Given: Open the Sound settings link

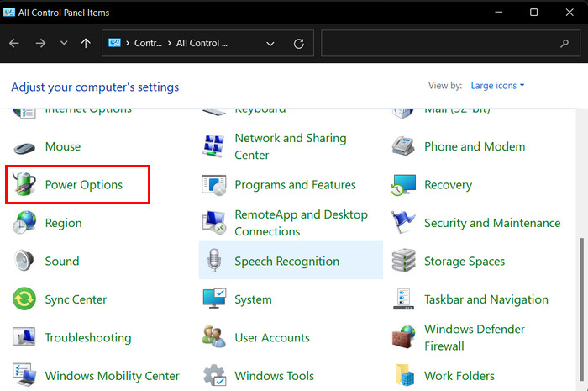Looking at the screenshot, I should click(x=62, y=261).
